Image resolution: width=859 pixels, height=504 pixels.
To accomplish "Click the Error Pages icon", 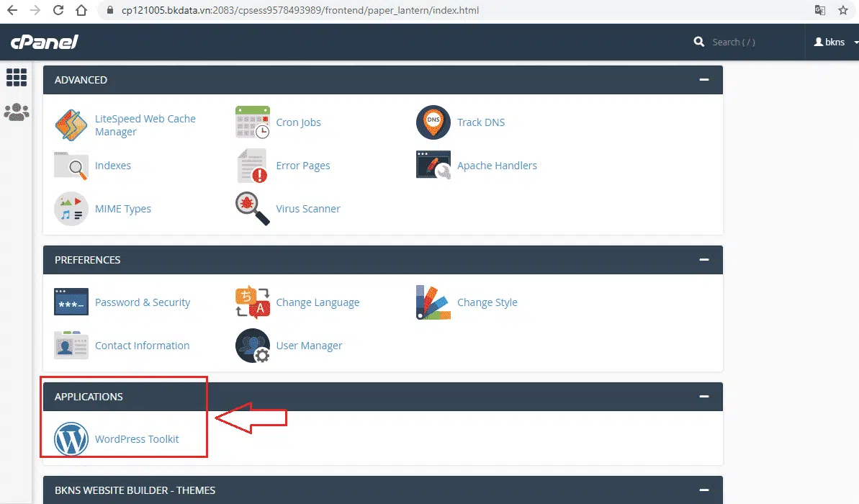I will (x=252, y=166).
